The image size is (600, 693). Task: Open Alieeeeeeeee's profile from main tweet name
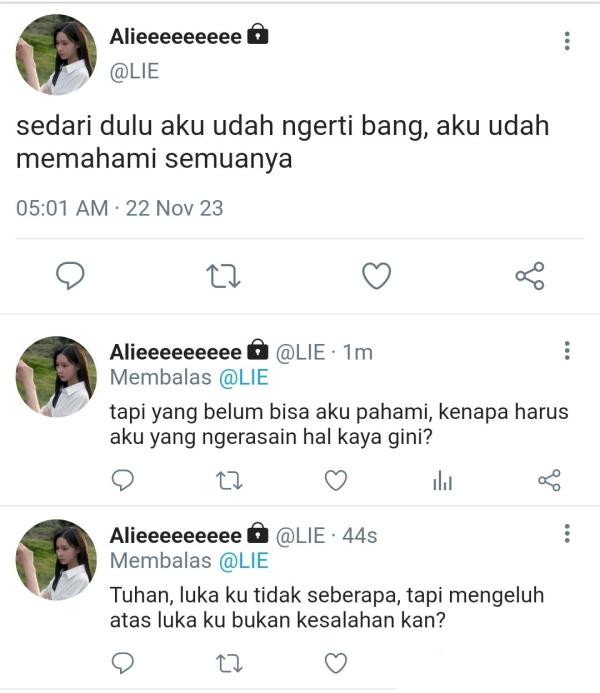pos(175,36)
